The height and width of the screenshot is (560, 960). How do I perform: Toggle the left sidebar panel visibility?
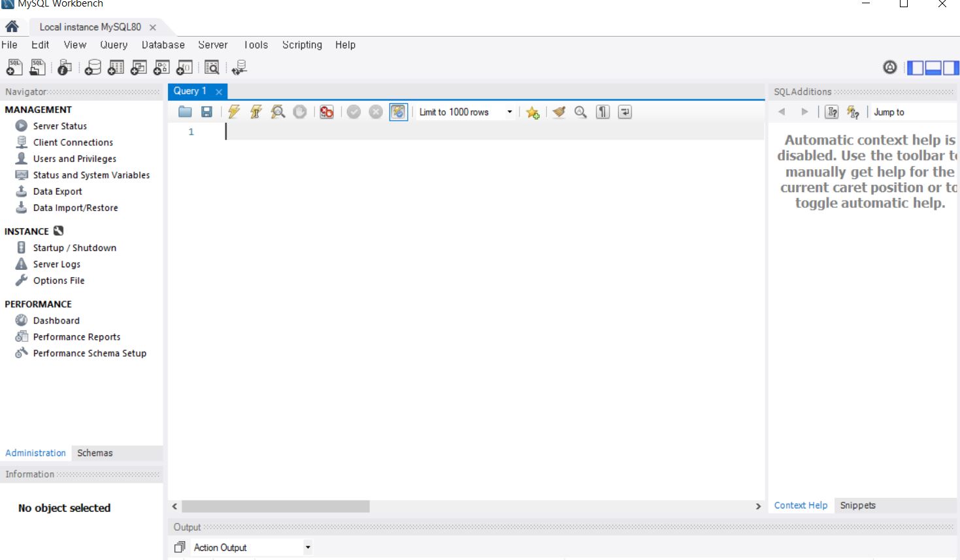(x=916, y=67)
